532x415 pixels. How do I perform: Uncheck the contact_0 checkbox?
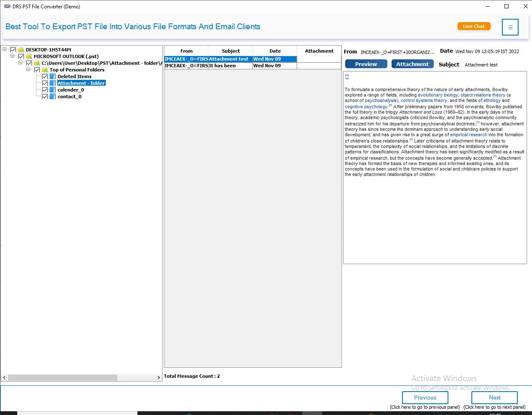[45, 97]
